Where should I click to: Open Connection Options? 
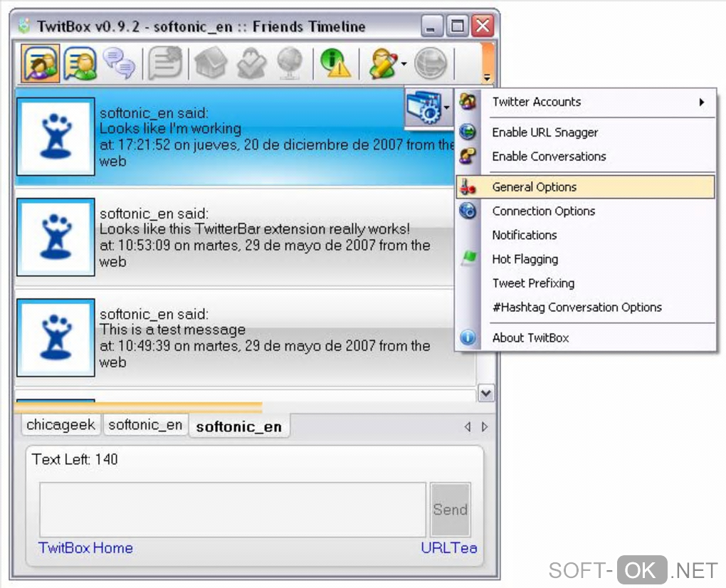pyautogui.click(x=586, y=211)
